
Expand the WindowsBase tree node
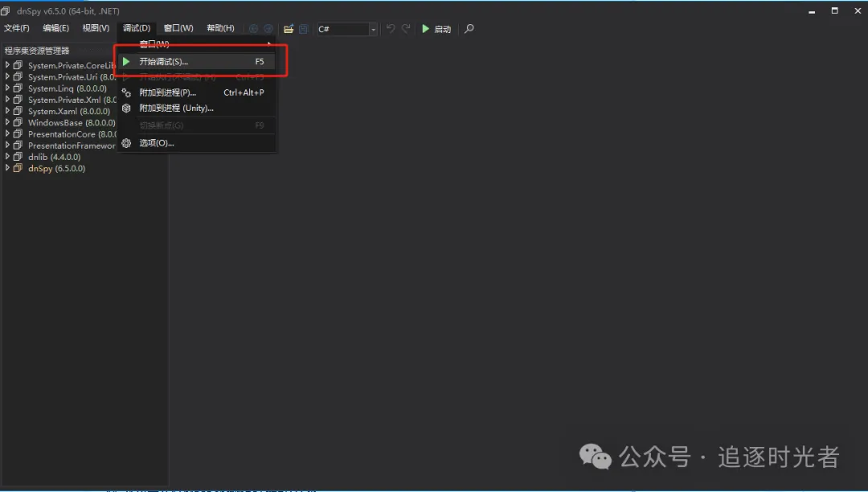7,122
